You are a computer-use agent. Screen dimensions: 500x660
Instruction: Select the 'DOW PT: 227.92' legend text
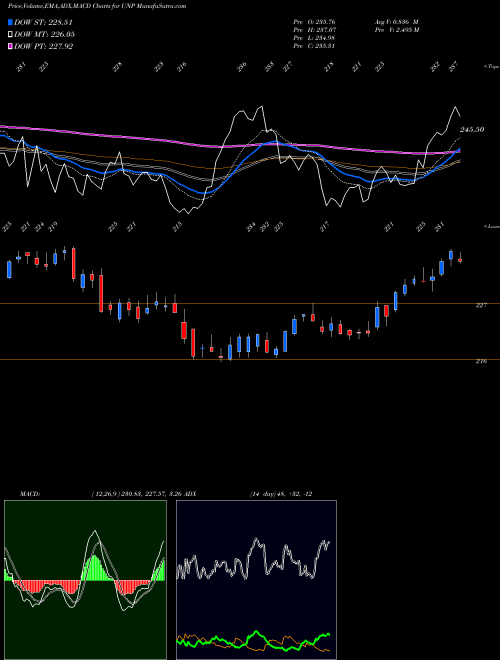[x=44, y=46]
